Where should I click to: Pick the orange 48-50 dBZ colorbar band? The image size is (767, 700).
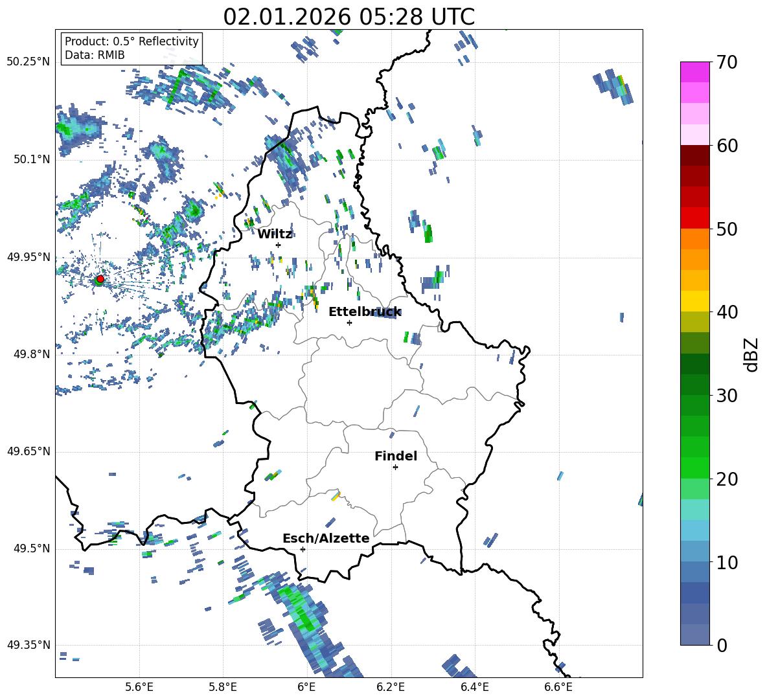click(x=695, y=239)
